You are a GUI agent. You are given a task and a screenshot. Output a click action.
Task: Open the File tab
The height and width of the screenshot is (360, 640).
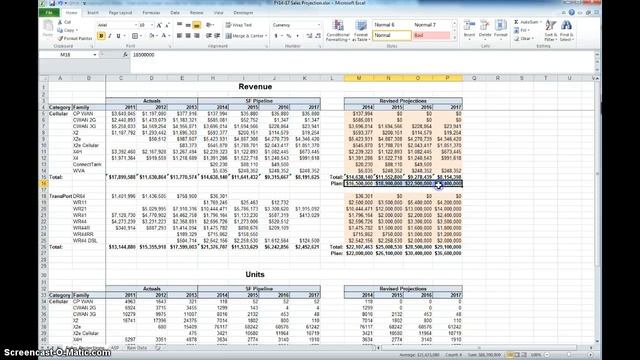pos(49,13)
